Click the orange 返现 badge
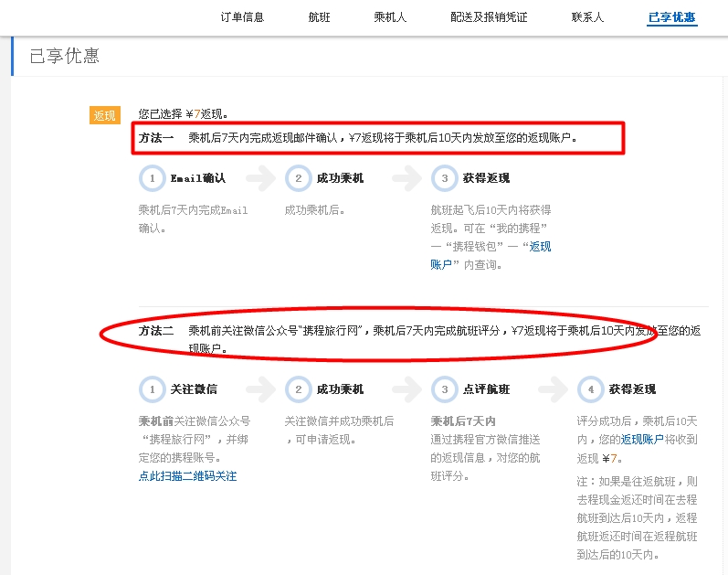Screen dimensions: 728x575 (x=105, y=115)
